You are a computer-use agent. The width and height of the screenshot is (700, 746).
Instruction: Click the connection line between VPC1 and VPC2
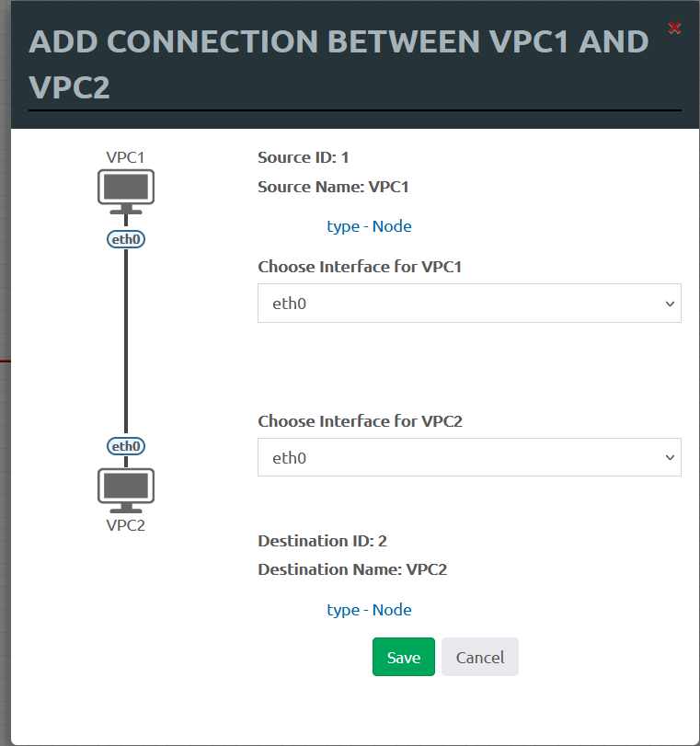tap(126, 342)
